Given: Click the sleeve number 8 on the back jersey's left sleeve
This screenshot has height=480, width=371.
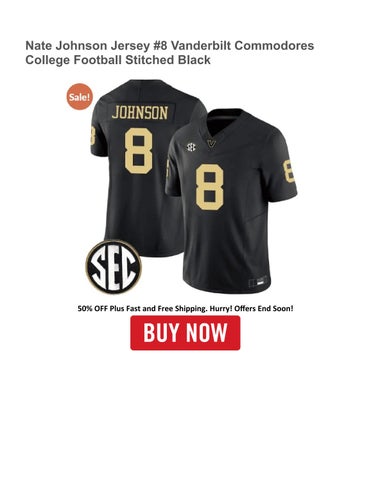Looking at the screenshot, I should [93, 134].
